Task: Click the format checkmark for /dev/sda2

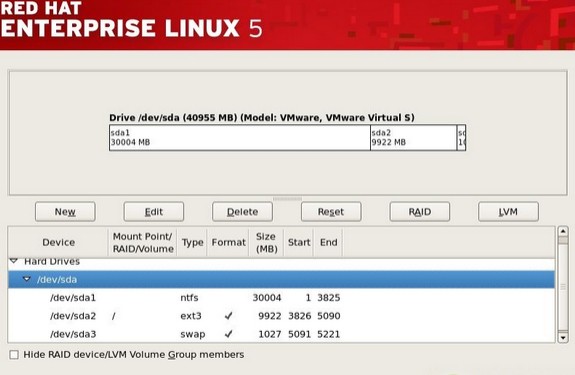Action: 228,316
